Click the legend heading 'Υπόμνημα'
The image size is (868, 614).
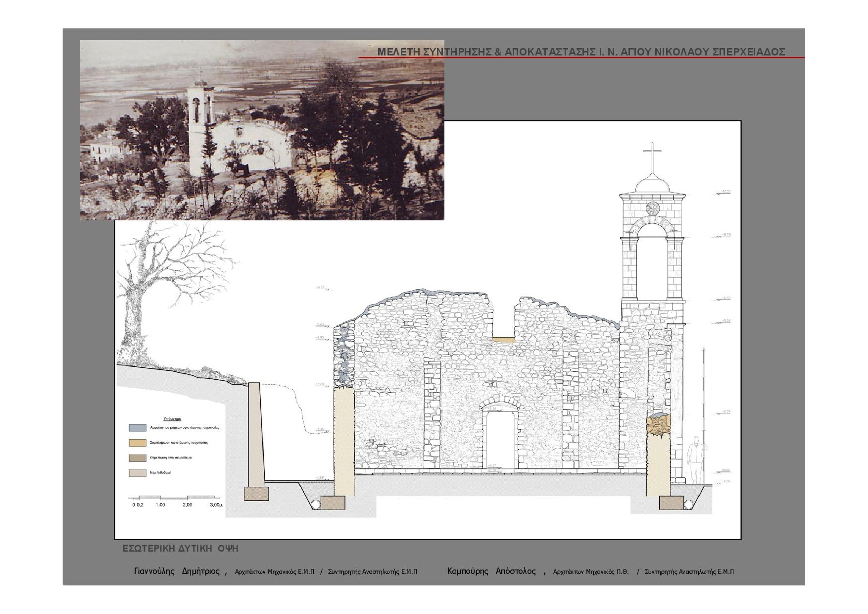click(172, 419)
